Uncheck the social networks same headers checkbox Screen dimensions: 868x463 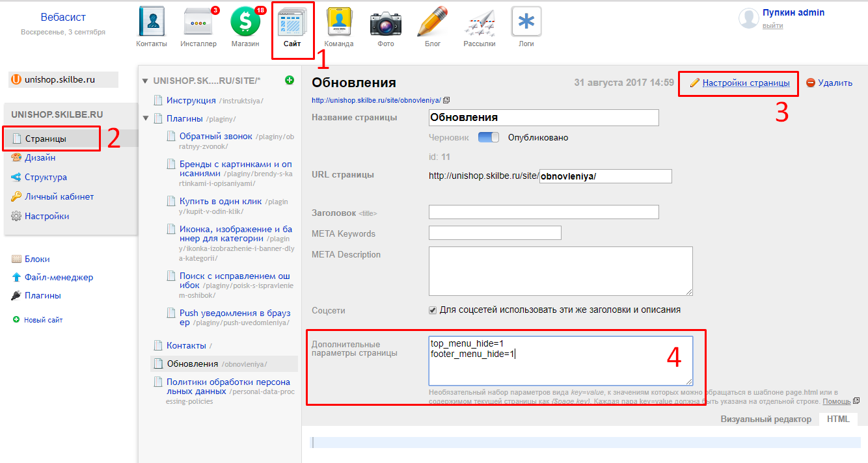point(433,310)
